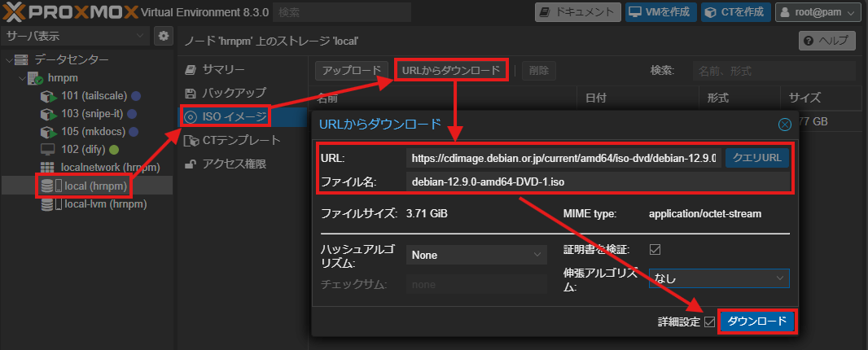Select the hrnpm node in the tree
This screenshot has width=868, height=350.
coord(63,78)
